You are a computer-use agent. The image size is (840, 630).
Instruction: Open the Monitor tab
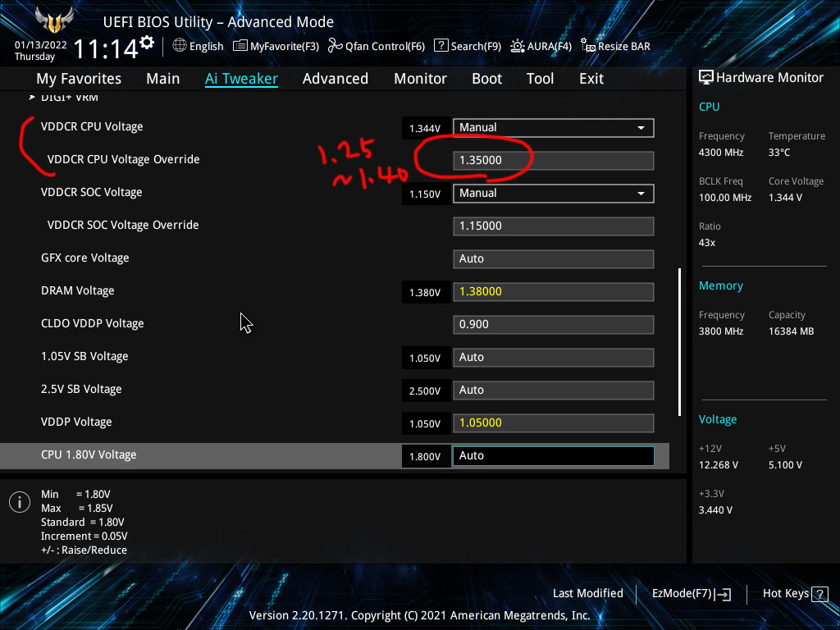pos(421,79)
